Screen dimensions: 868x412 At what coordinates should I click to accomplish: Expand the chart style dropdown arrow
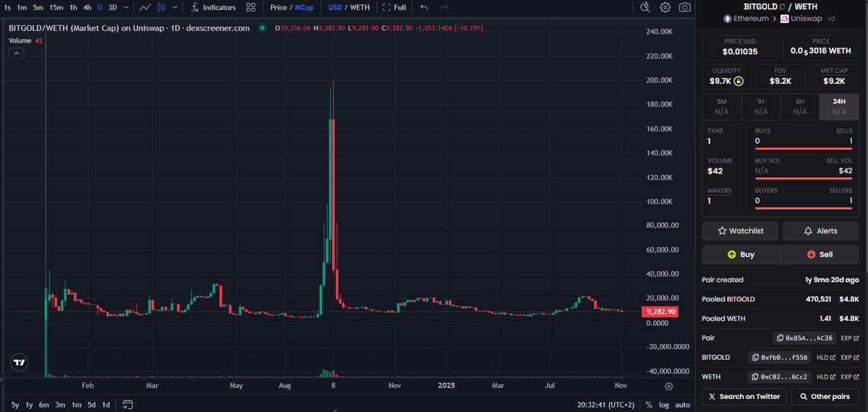176,7
